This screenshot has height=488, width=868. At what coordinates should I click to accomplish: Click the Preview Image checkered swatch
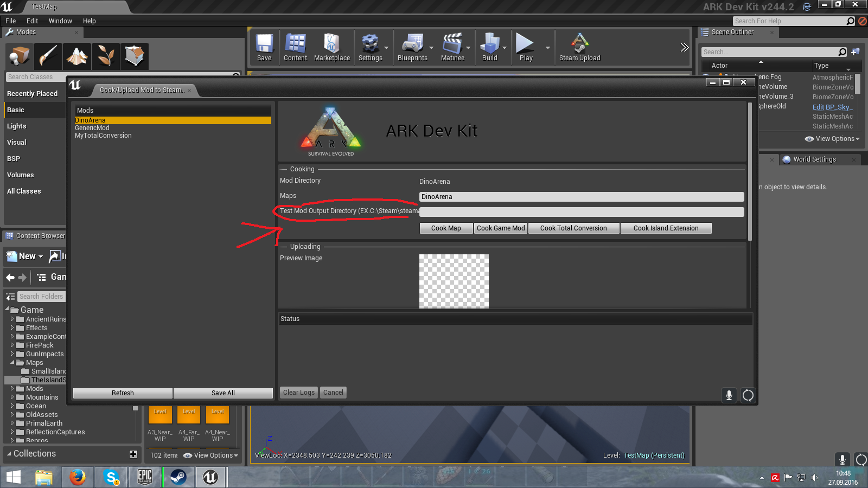click(454, 281)
